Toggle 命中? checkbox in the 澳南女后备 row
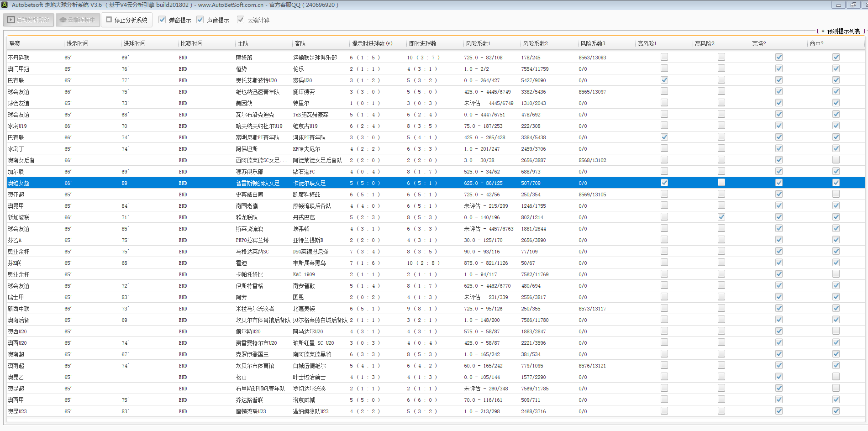This screenshot has height=431, width=868. [836, 160]
